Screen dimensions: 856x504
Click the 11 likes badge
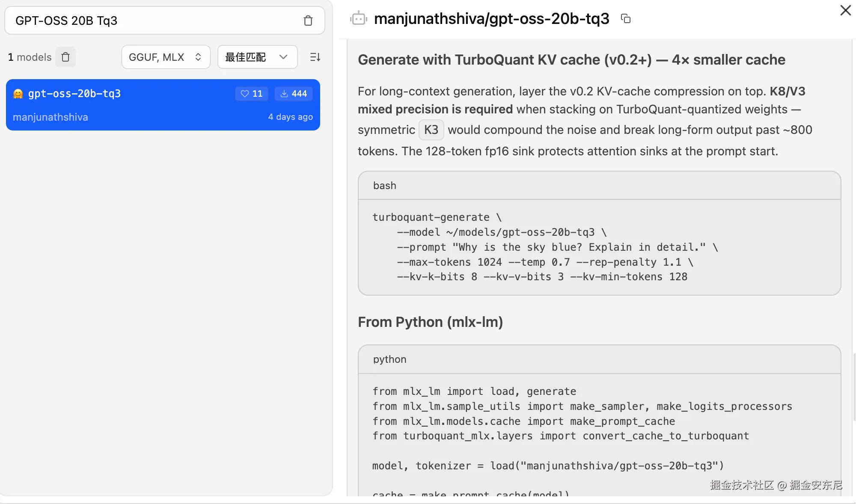(x=252, y=94)
